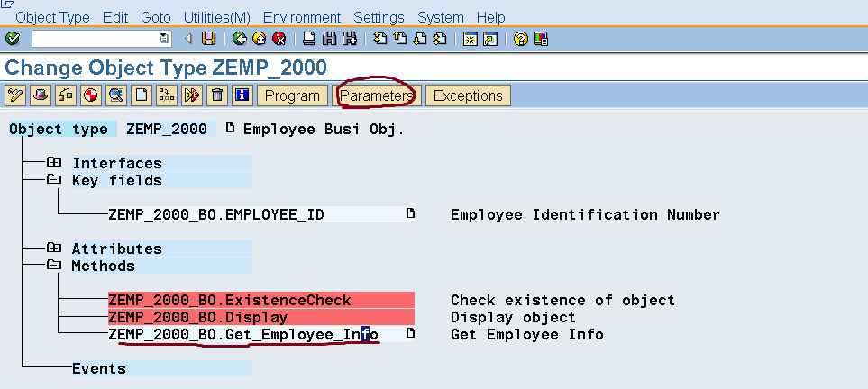The height and width of the screenshot is (389, 868).
Task: Go to Previous Page icon
Action: tap(399, 39)
